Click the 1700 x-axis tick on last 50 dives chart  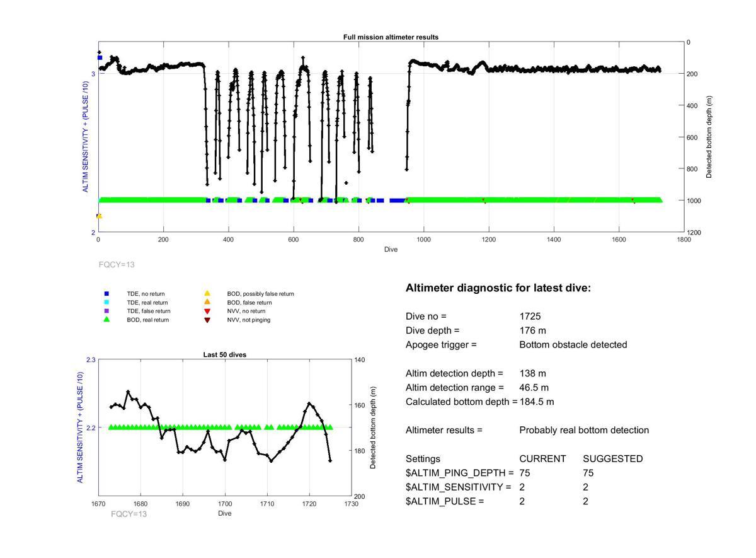point(225,504)
